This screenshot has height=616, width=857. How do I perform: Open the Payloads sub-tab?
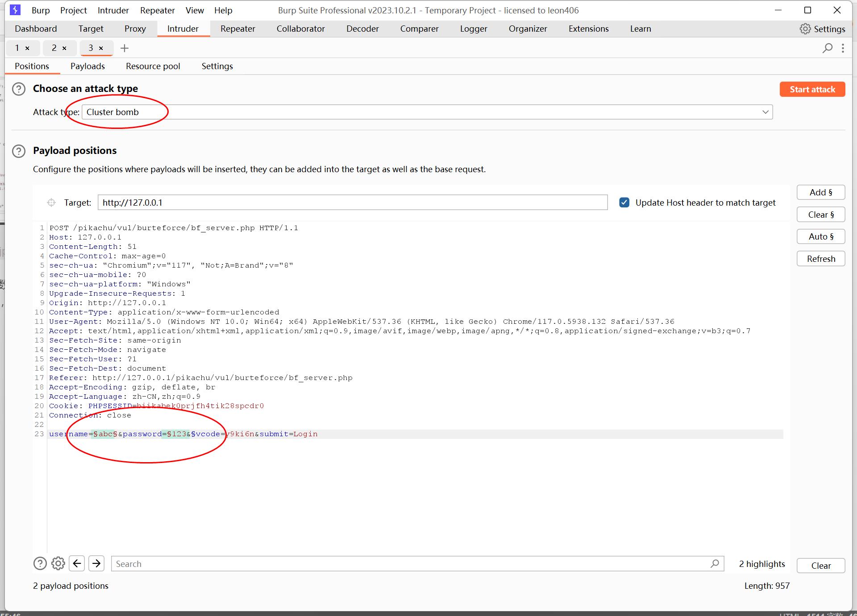tap(87, 66)
